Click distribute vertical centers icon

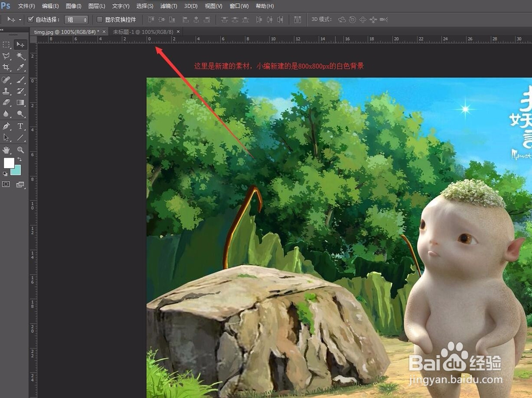[235, 20]
